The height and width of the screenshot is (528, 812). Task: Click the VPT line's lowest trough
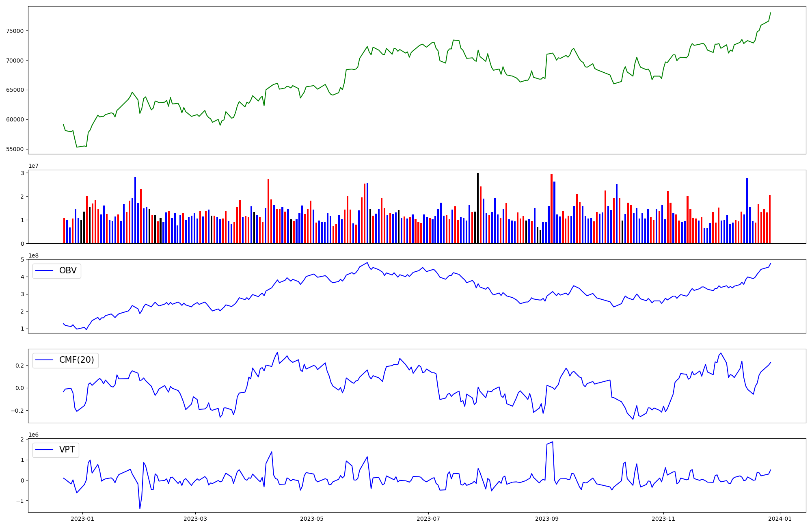click(140, 509)
